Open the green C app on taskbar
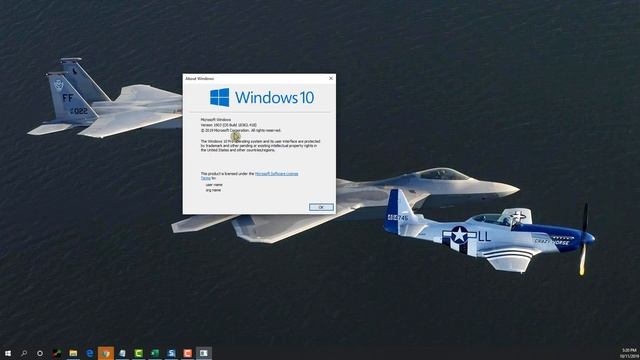Image resolution: width=640 pixels, height=360 pixels. point(139,353)
